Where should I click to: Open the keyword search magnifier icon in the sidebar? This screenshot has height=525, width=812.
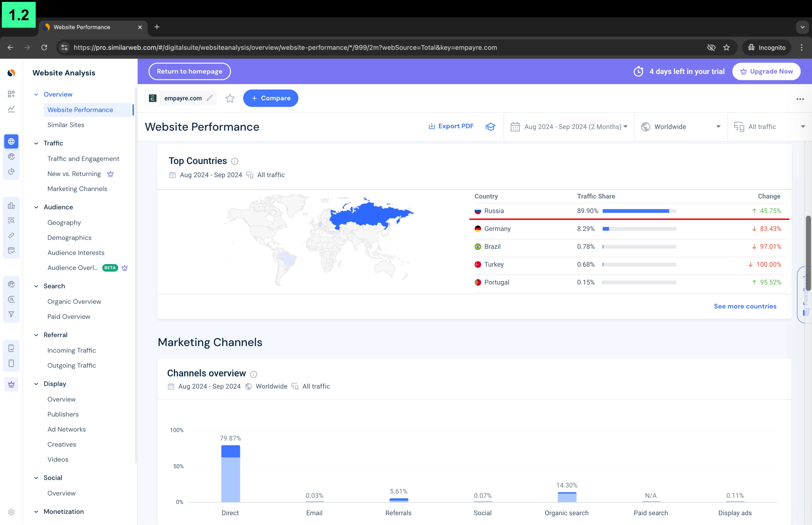click(x=11, y=300)
